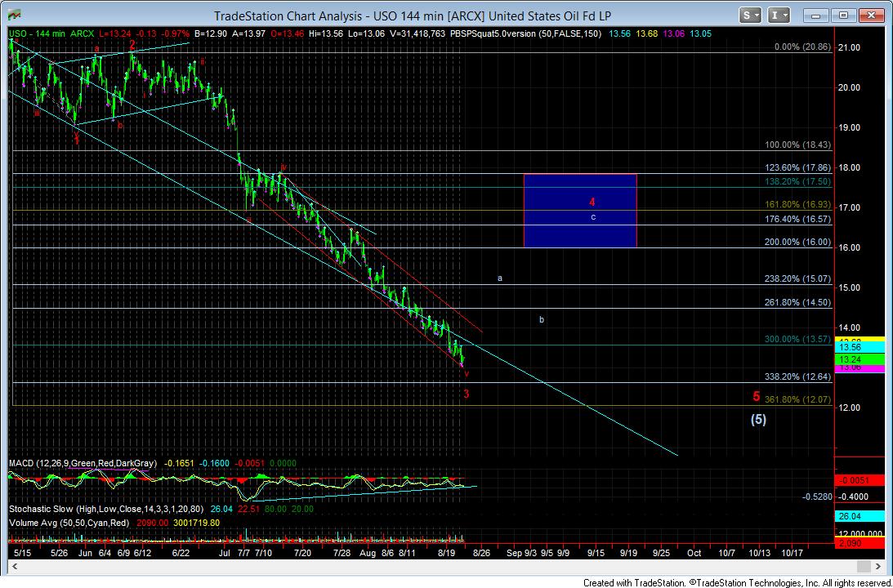
Task: Click the '138.20% (17.50)' Fibonacci label
Action: tap(798, 181)
